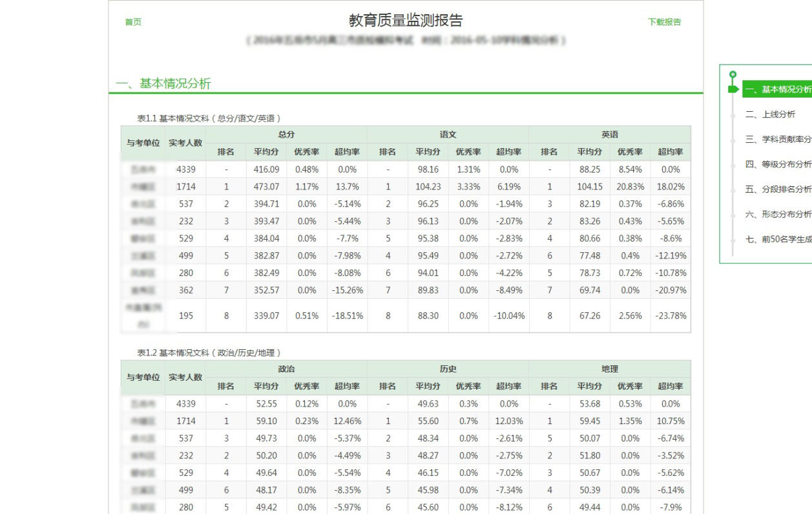Screen dimensions: 812x514
Task: Select the 52.55 politics average cell
Action: coord(266,404)
